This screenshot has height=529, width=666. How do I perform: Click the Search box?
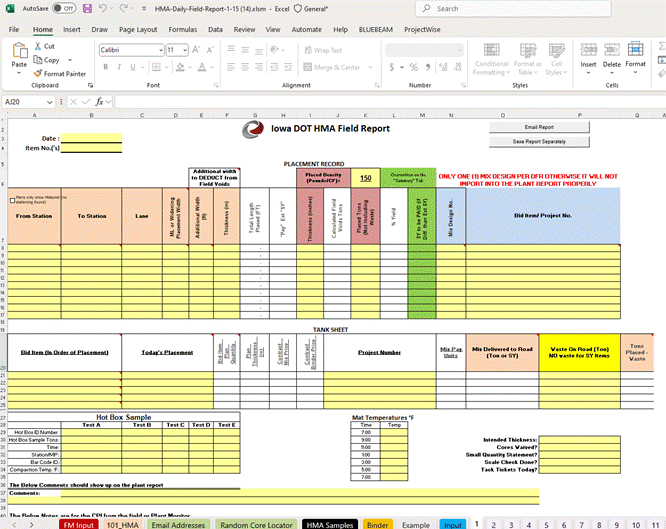pos(513,8)
